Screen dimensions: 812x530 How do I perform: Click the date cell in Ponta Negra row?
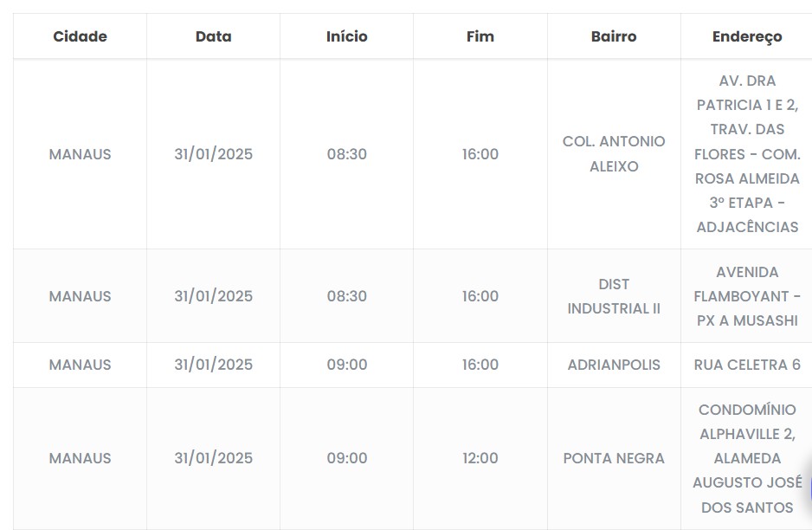coord(213,458)
